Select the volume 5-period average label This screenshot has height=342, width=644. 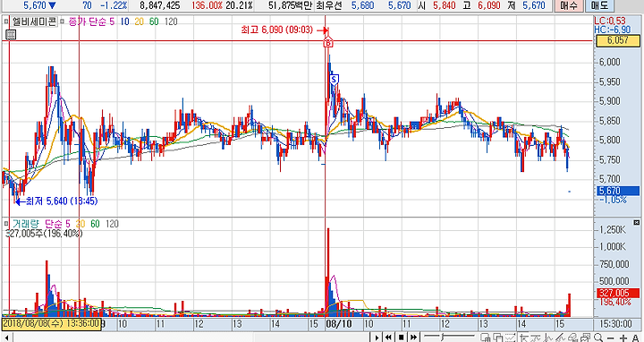[x=68, y=224]
